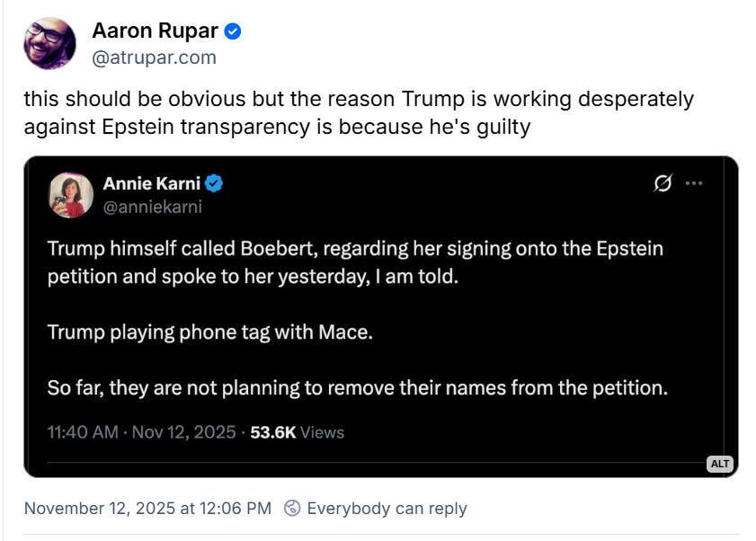
Task: Click Aaron Rupar's blue verified badge
Action: tap(233, 31)
